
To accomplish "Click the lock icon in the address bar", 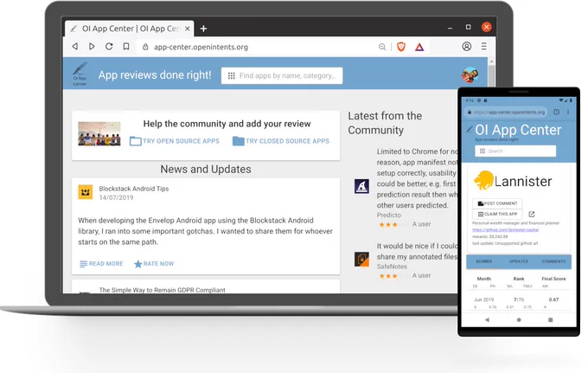I will 145,47.
